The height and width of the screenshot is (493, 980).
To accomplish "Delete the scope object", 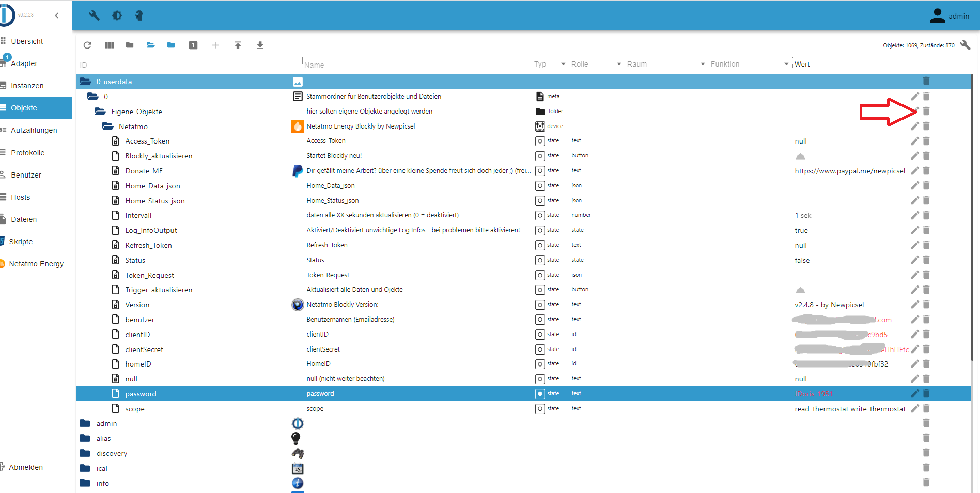I will click(x=926, y=408).
